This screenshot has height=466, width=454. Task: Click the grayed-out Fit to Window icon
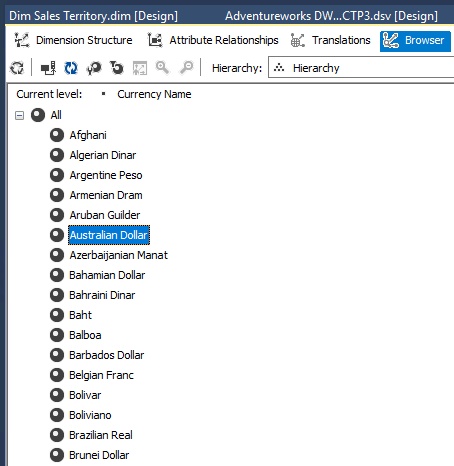pyautogui.click(x=140, y=68)
